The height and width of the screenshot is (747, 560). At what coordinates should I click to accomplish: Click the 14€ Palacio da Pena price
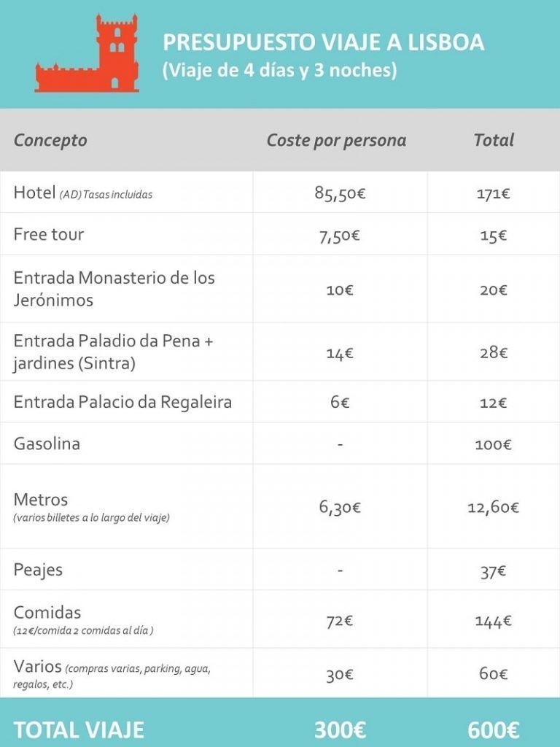[340, 353]
